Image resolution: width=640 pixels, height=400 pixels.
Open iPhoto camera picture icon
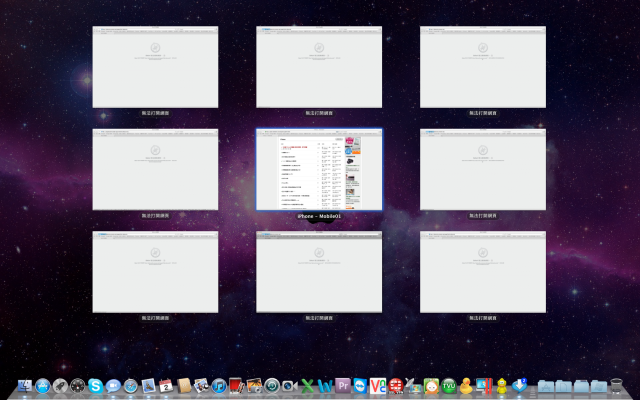(x=254, y=385)
